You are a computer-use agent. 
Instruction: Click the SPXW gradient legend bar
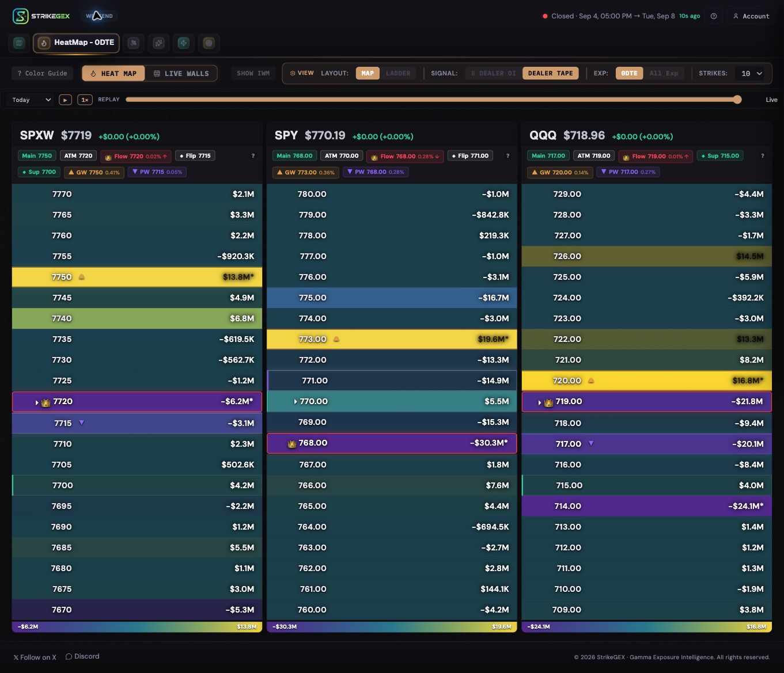[x=137, y=626]
